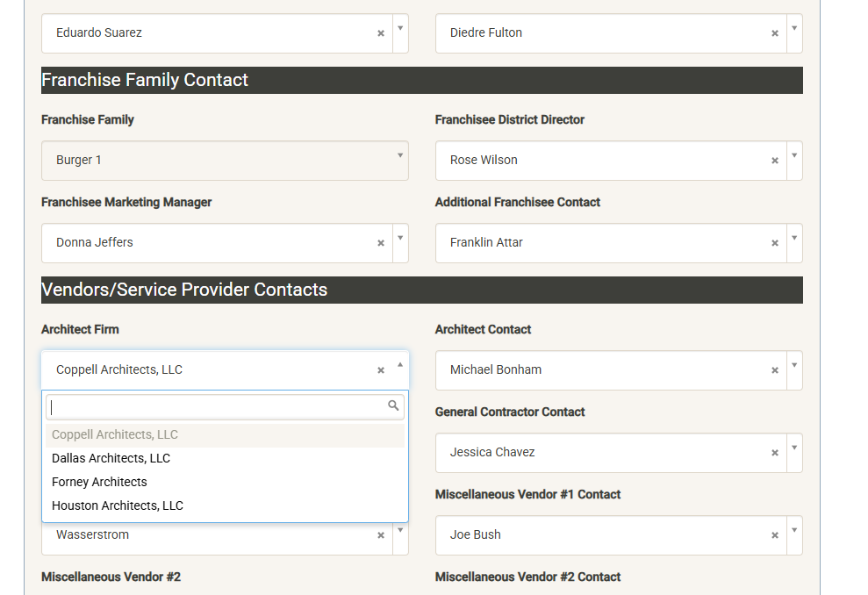Image resolution: width=868 pixels, height=595 pixels.
Task: Clear the Eduardo Suarez selection
Action: click(x=381, y=33)
